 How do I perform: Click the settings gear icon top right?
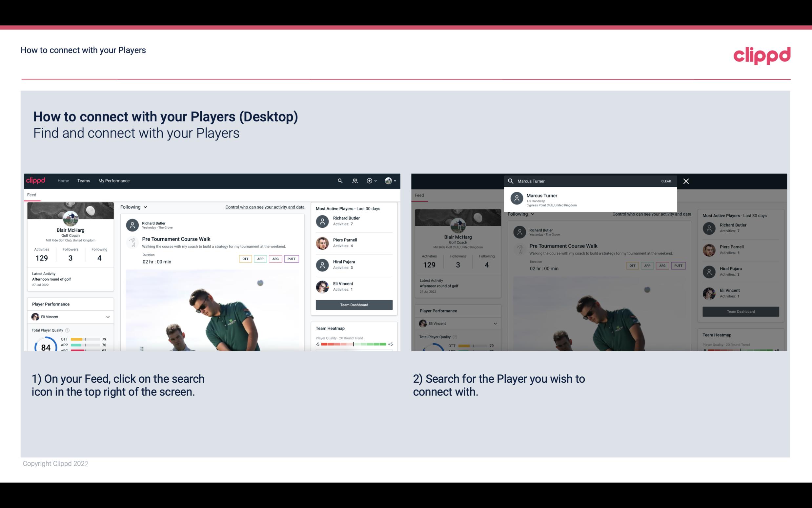tap(369, 181)
